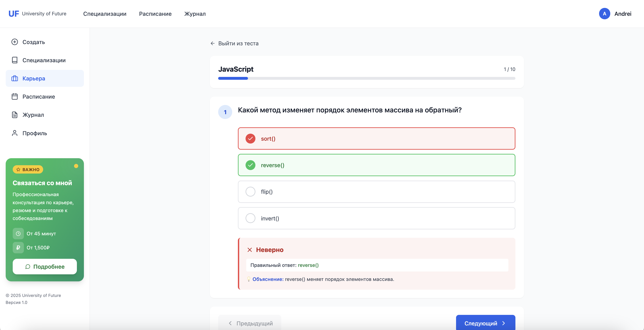
Task: Click the chevron arrow in Следующий button
Action: (x=504, y=323)
